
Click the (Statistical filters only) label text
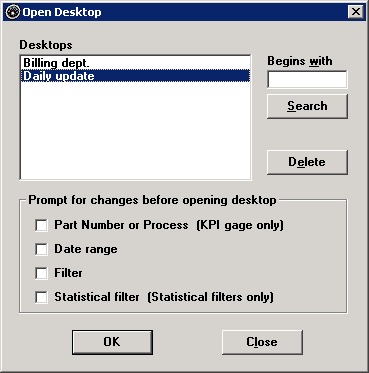210,297
